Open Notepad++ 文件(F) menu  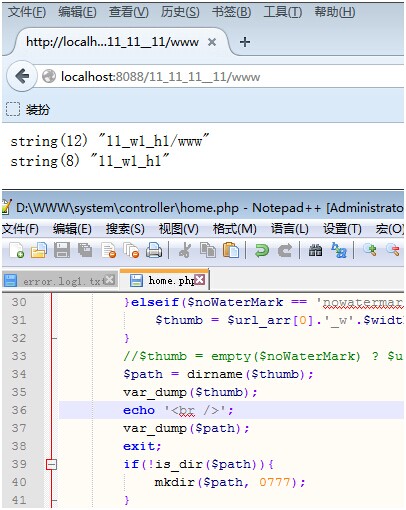[20, 229]
